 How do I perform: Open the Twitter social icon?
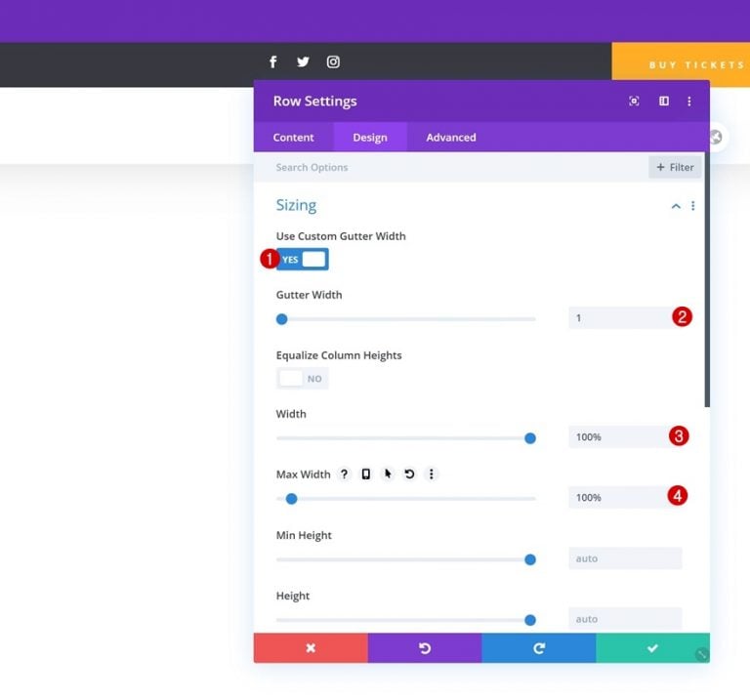coord(303,62)
